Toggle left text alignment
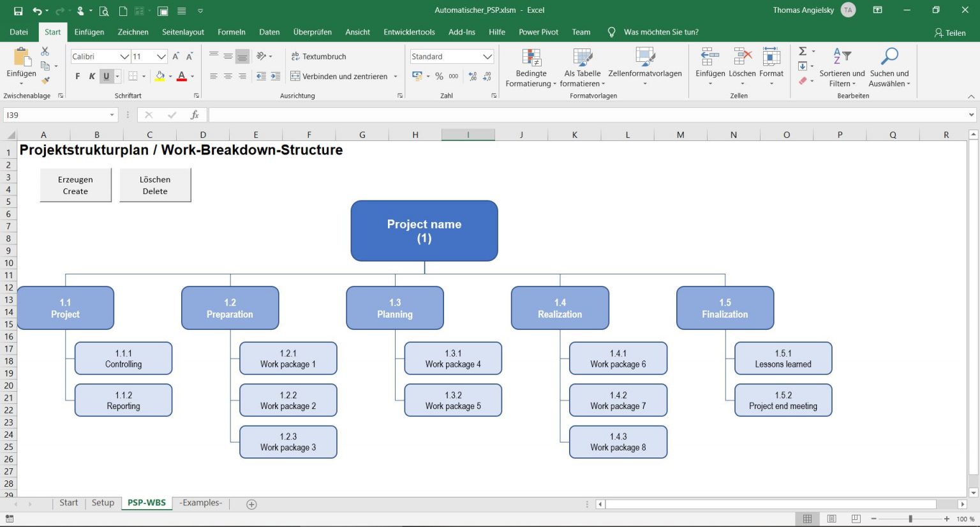The width and height of the screenshot is (980, 527). [214, 76]
